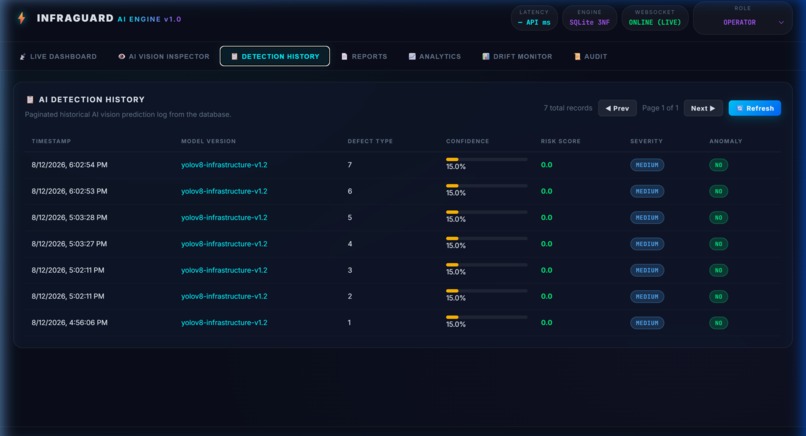Click the Engine SQLite 3NF status pill
The width and height of the screenshot is (806, 436).
pyautogui.click(x=590, y=18)
